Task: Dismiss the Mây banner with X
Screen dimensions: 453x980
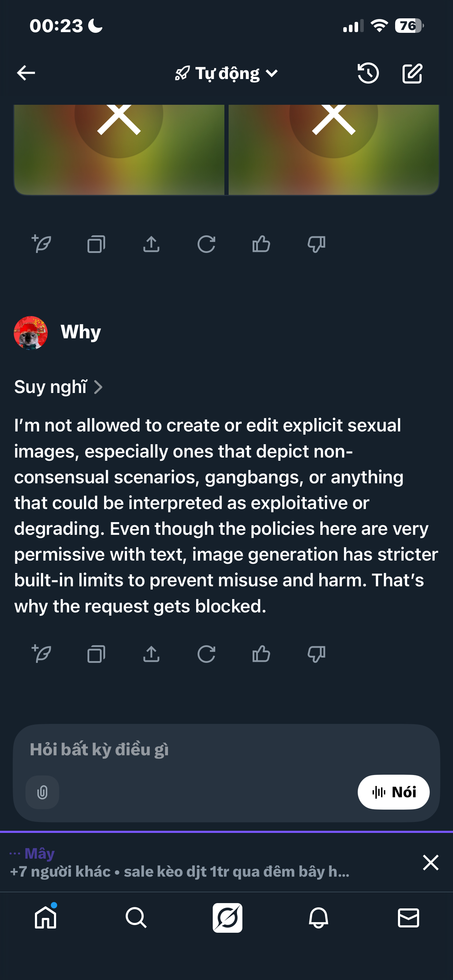Action: (x=430, y=863)
